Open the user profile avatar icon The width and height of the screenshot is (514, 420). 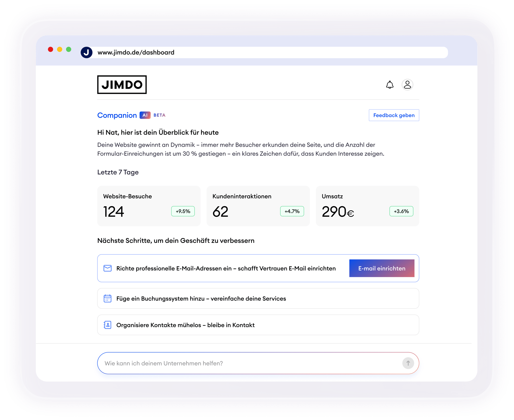(407, 85)
